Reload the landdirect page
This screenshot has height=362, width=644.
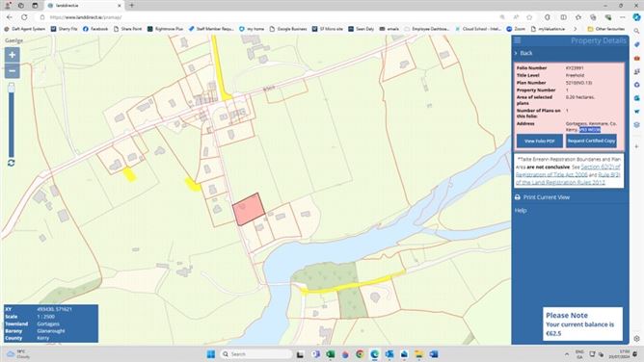(24, 17)
